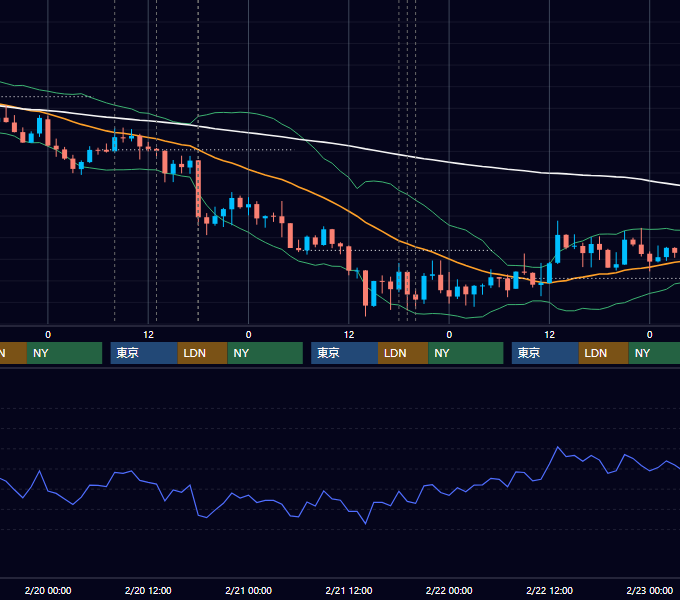Click the 東京 session block covering 2/22 12:00

coord(545,353)
